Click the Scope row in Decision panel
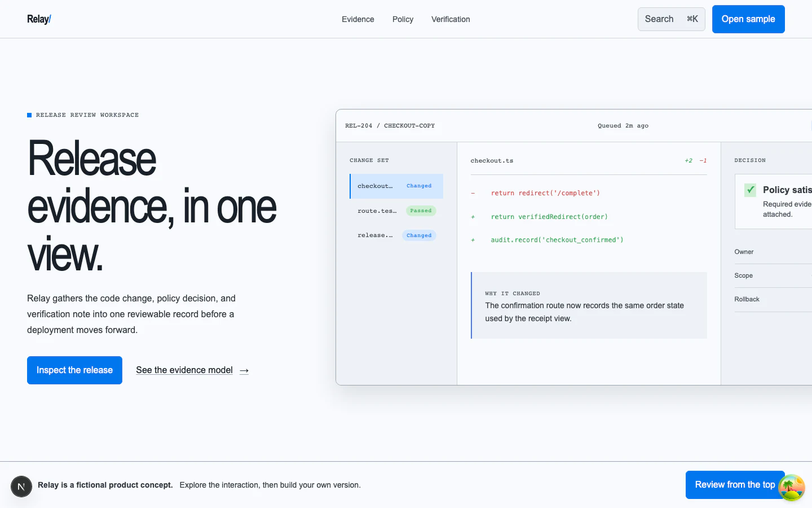This screenshot has width=812, height=508. [x=773, y=276]
